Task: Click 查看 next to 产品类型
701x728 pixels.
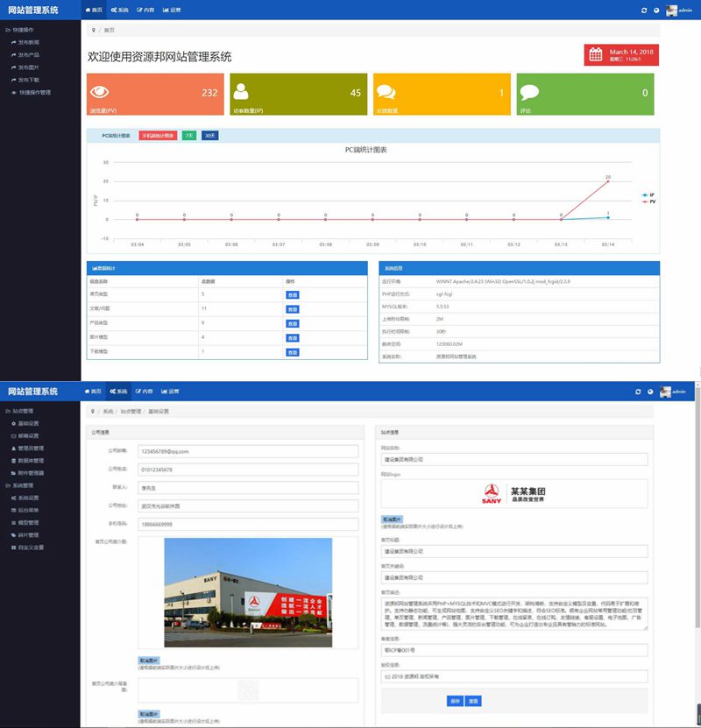Action: point(292,322)
